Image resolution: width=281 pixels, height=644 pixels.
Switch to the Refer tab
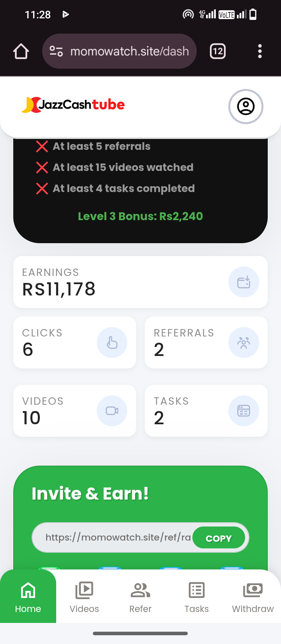coord(140,596)
